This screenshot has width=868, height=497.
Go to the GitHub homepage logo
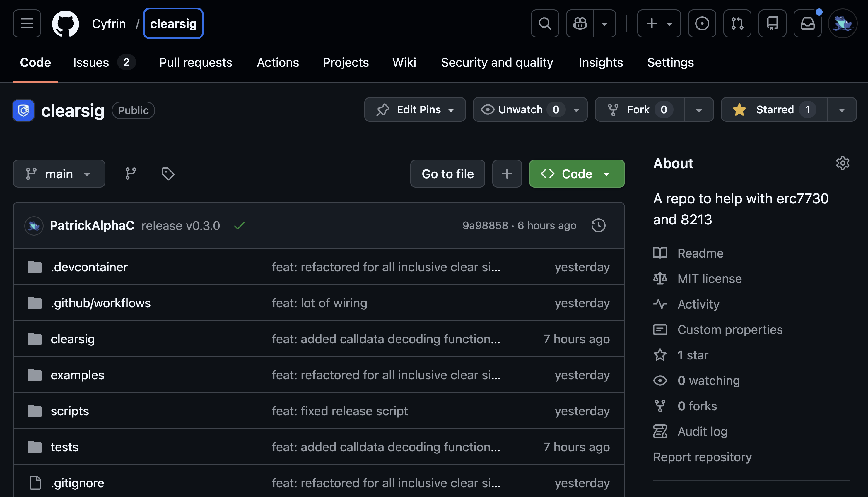coord(65,23)
